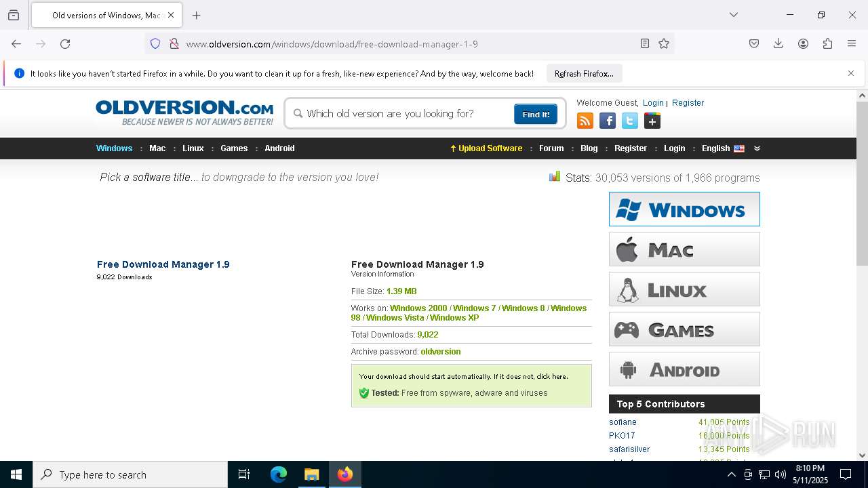Open File Explorer from taskbar
This screenshot has width=868, height=488.
click(312, 474)
